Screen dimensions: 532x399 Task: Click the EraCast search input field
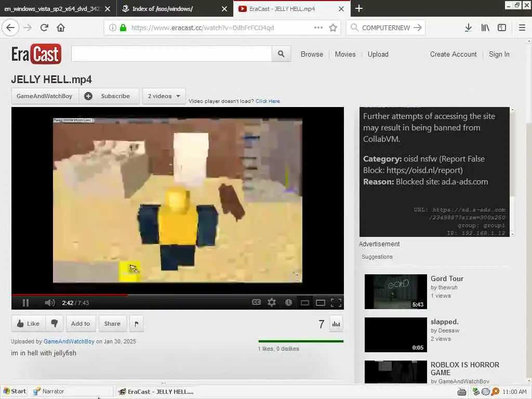(x=171, y=54)
